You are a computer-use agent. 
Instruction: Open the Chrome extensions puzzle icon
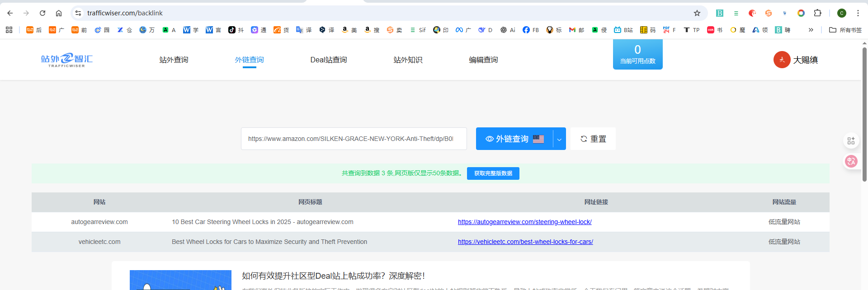point(817,13)
